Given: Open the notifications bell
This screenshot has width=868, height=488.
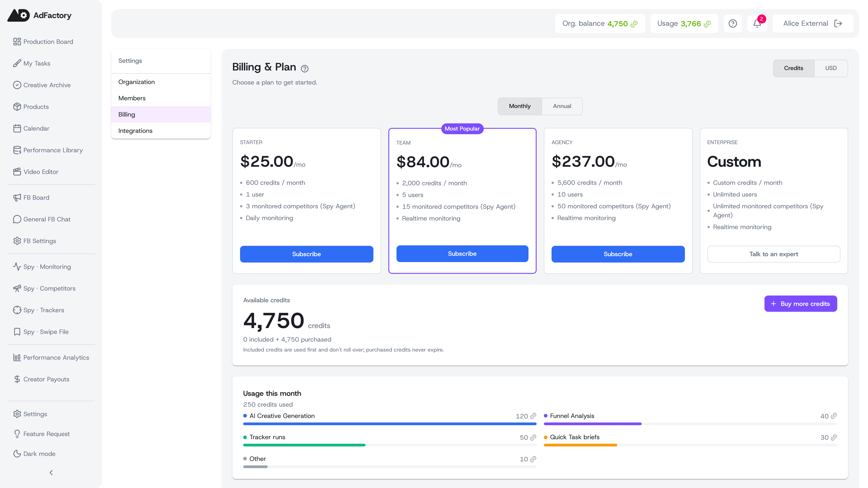Looking at the screenshot, I should 757,23.
